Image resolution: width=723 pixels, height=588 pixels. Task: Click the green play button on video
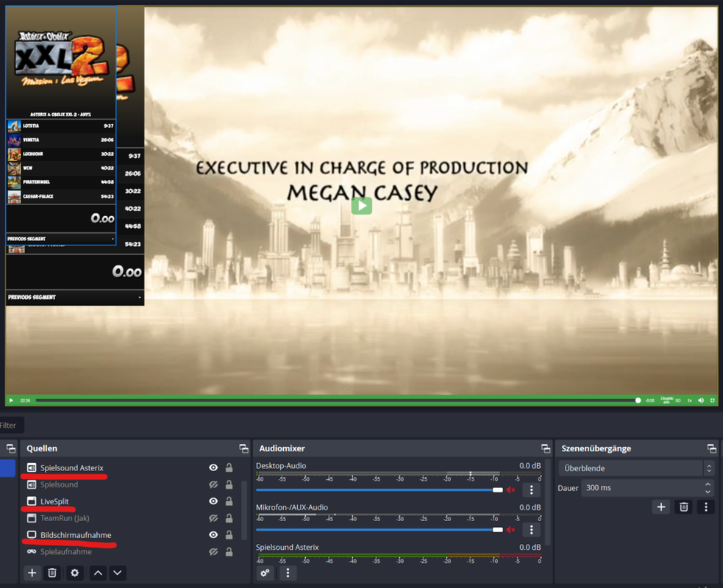coord(362,206)
